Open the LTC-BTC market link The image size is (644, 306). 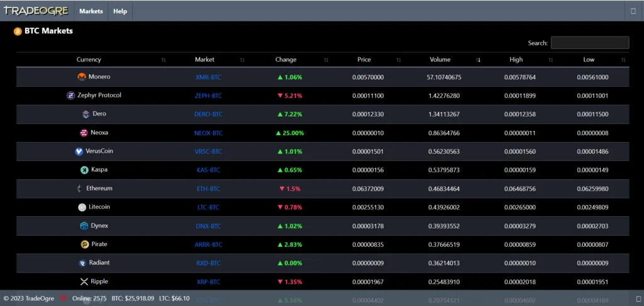coord(209,207)
